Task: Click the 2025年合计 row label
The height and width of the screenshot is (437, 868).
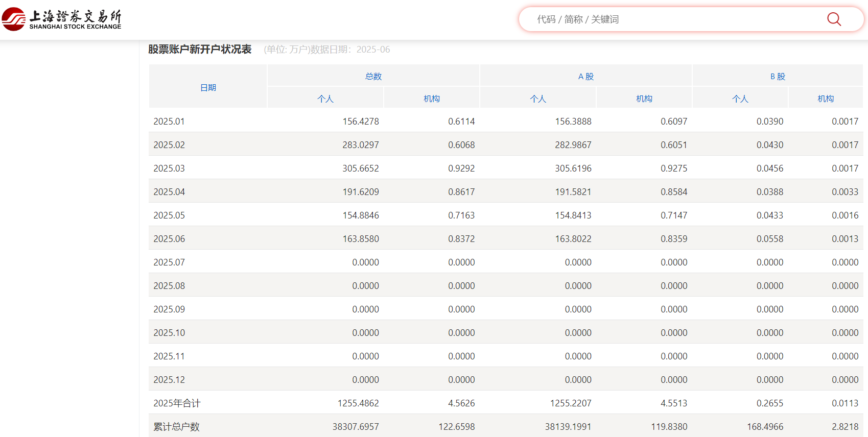Action: pos(177,403)
